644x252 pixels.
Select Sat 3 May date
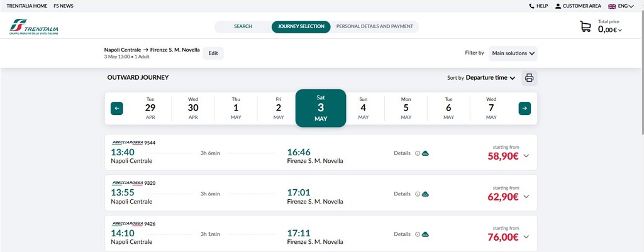(x=321, y=108)
